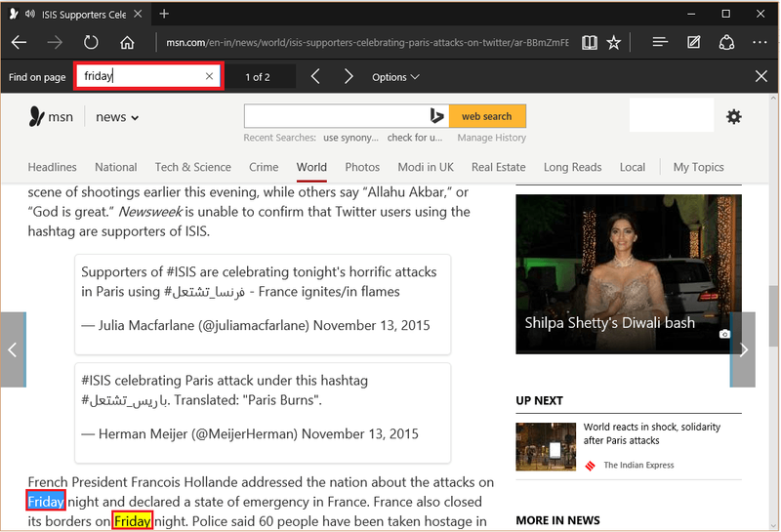This screenshot has height=532, width=781.
Task: Open a new browser tab
Action: pos(164,14)
